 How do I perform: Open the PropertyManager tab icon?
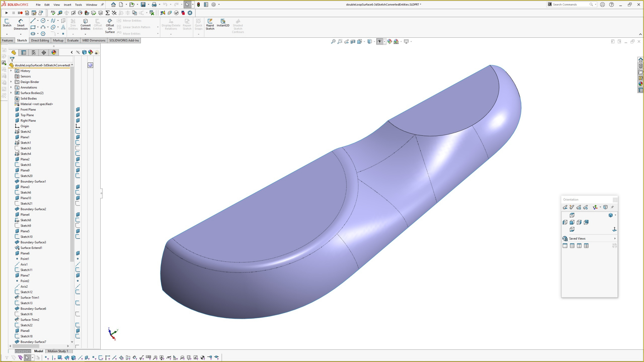24,52
